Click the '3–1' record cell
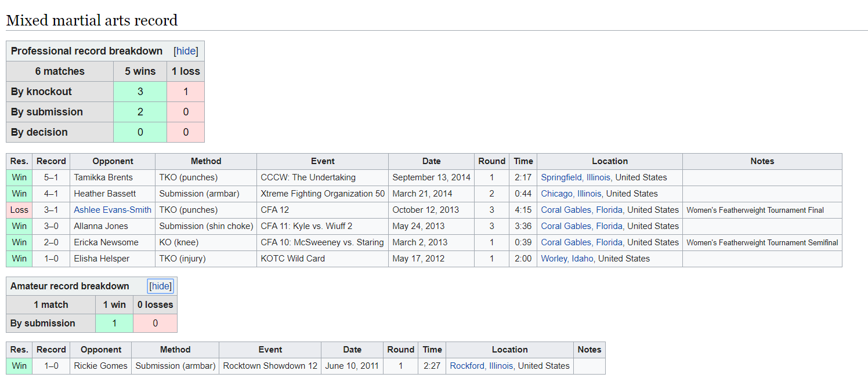This screenshot has height=385, width=868. 51,210
